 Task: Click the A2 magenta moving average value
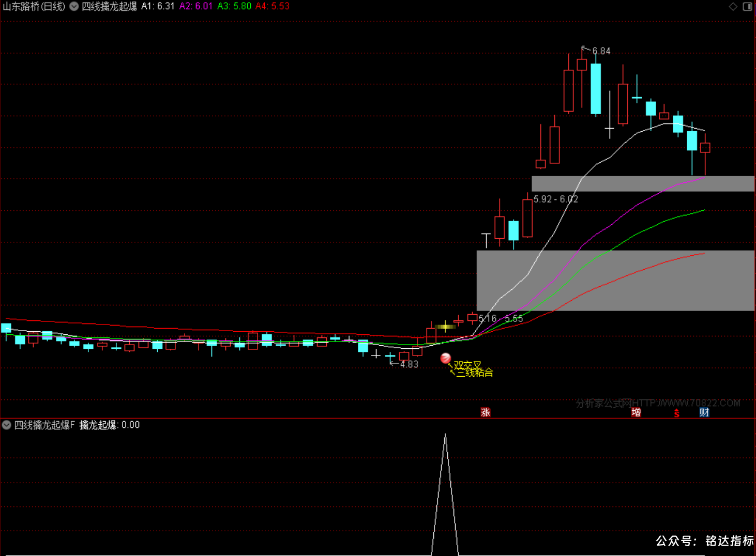[196, 6]
